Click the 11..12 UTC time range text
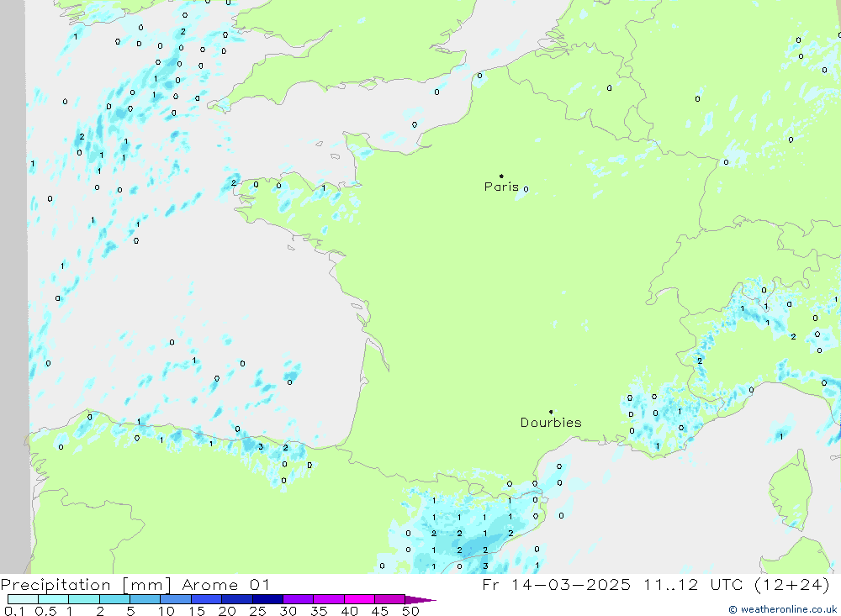841x616 pixels. point(681,584)
